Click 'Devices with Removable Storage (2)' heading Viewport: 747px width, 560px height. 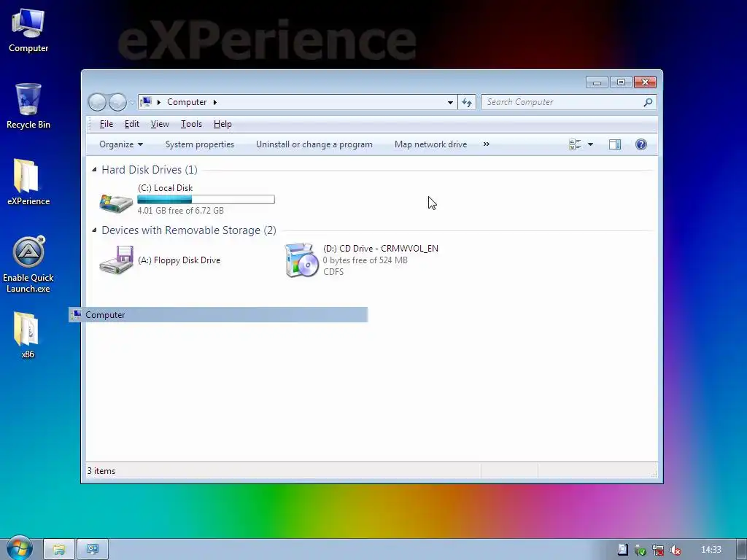[x=189, y=230]
